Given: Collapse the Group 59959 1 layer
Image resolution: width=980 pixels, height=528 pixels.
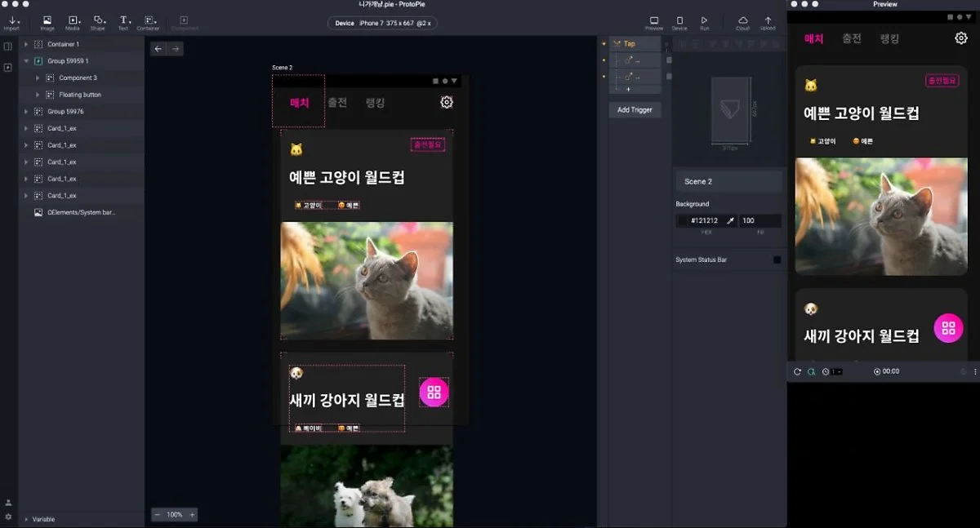Looking at the screenshot, I should [26, 61].
